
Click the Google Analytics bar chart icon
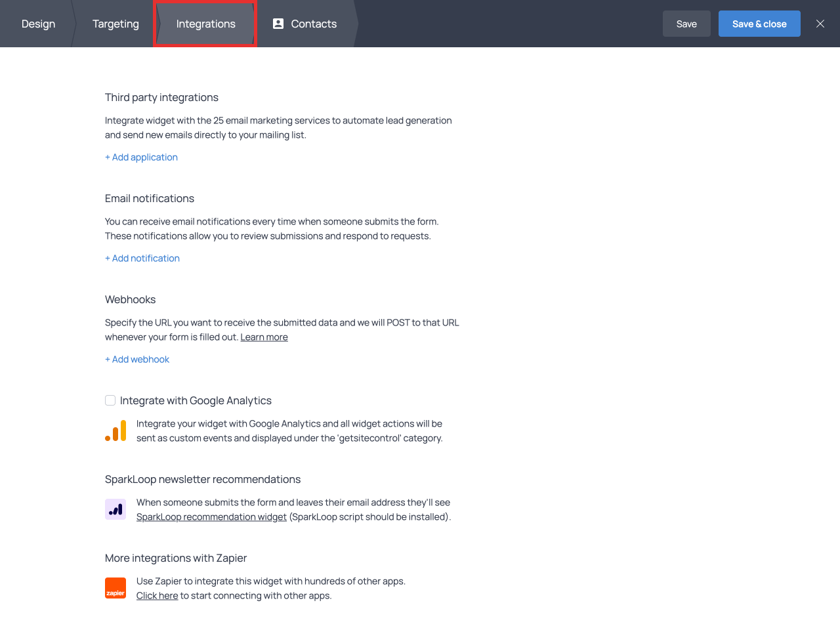coord(115,431)
